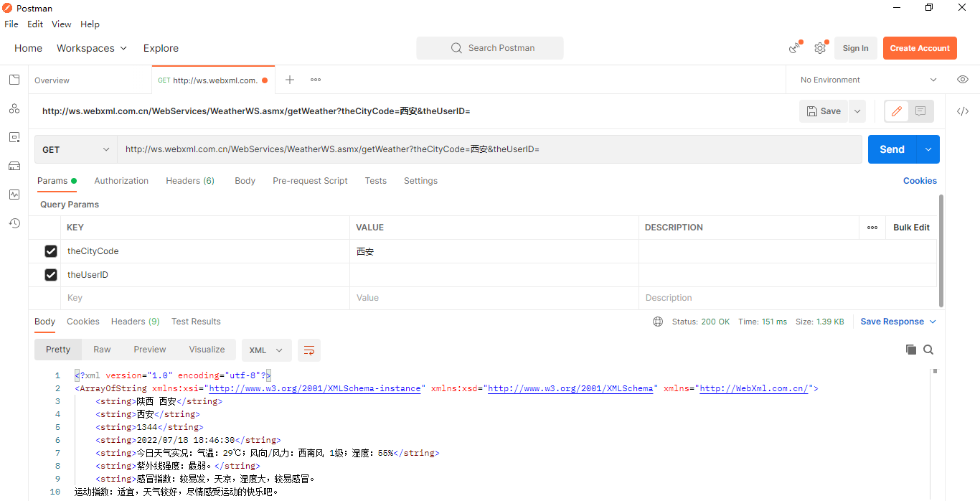Open the Help menu

(x=90, y=24)
